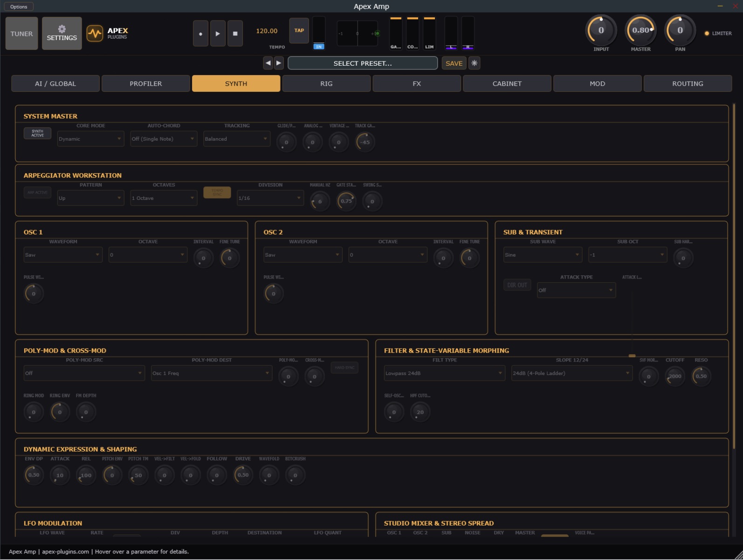Open the MOD tab
The width and height of the screenshot is (743, 560).
(x=598, y=83)
